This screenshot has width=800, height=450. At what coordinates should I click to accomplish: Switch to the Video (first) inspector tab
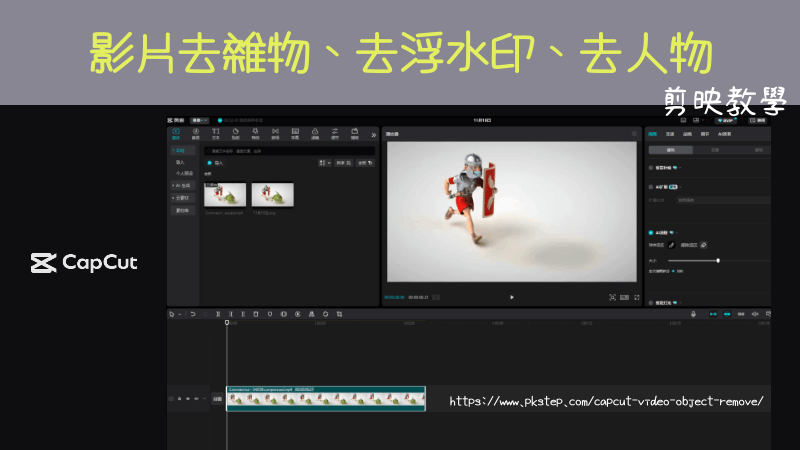coord(653,134)
